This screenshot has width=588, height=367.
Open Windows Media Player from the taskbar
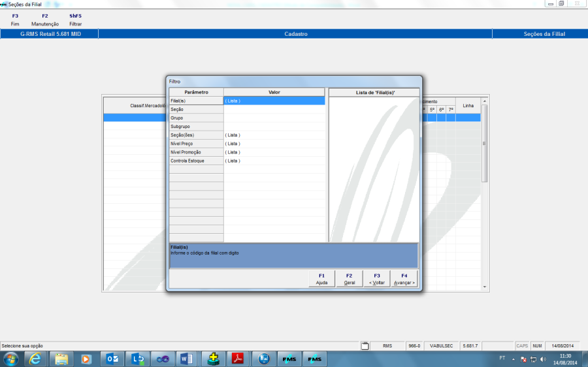point(86,359)
